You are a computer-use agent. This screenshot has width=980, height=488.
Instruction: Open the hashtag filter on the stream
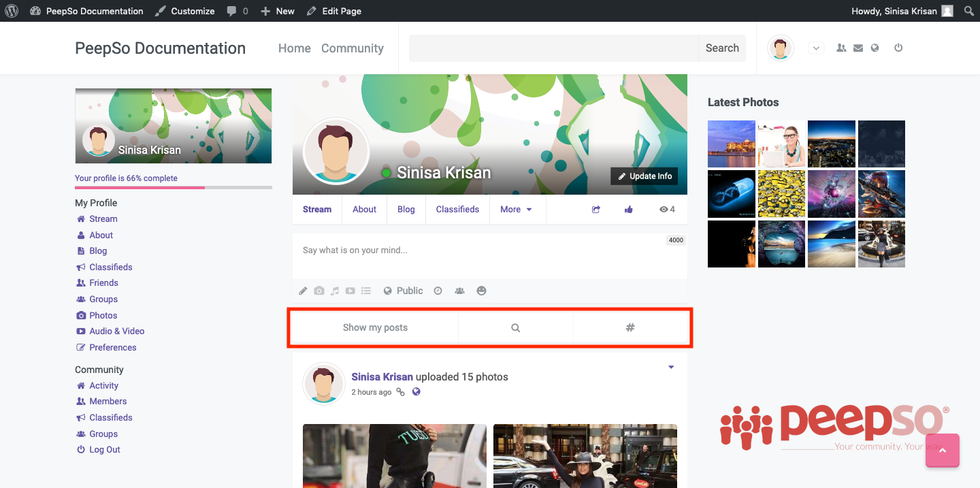[x=630, y=328]
